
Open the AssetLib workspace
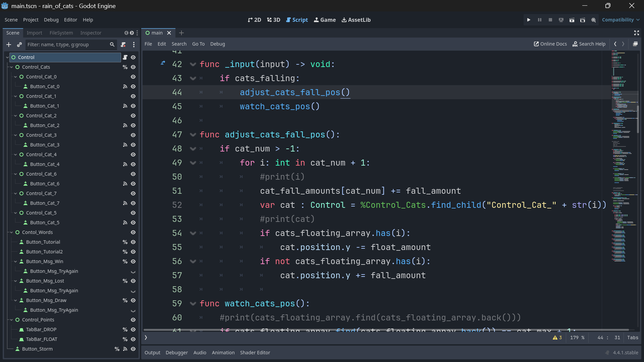click(x=356, y=20)
